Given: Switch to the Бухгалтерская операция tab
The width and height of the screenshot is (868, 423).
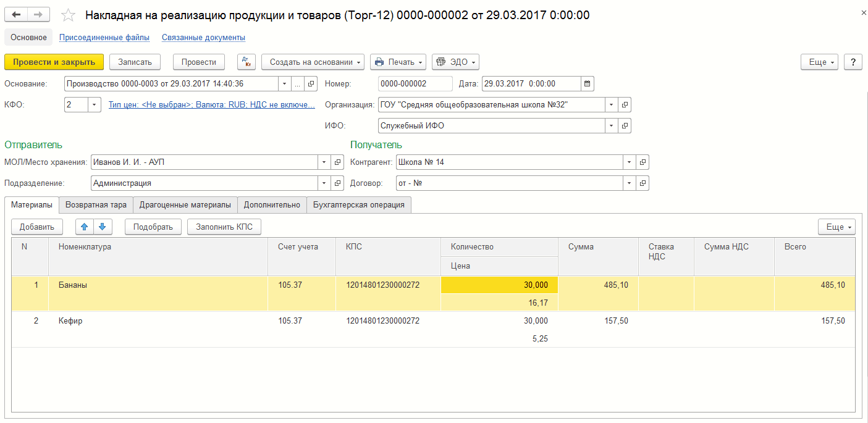Looking at the screenshot, I should click(x=359, y=204).
